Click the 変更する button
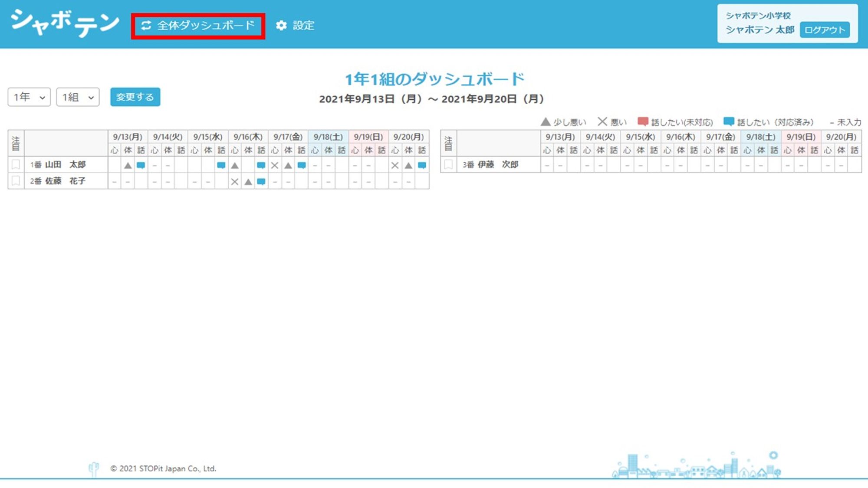The width and height of the screenshot is (868, 488). pyautogui.click(x=135, y=97)
